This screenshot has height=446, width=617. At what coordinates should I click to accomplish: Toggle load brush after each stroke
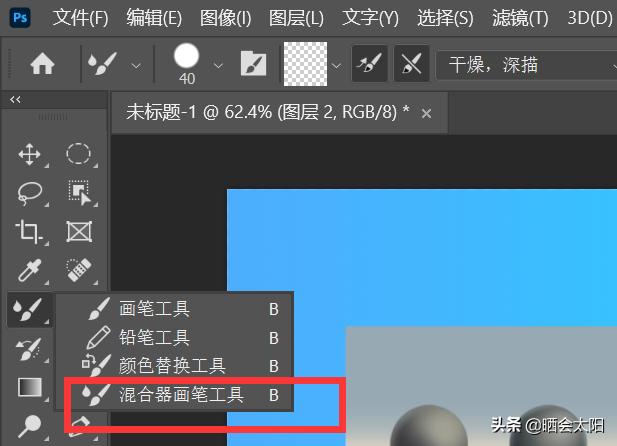[370, 65]
